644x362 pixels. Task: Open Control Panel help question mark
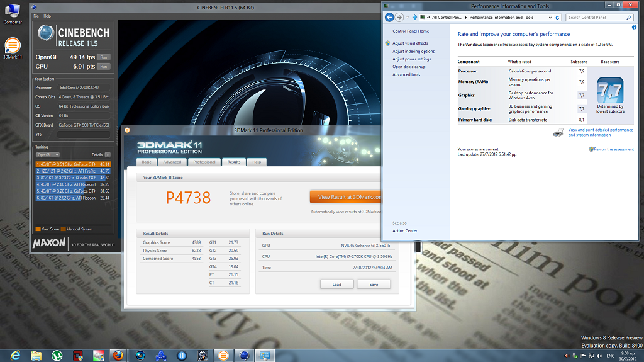[634, 27]
